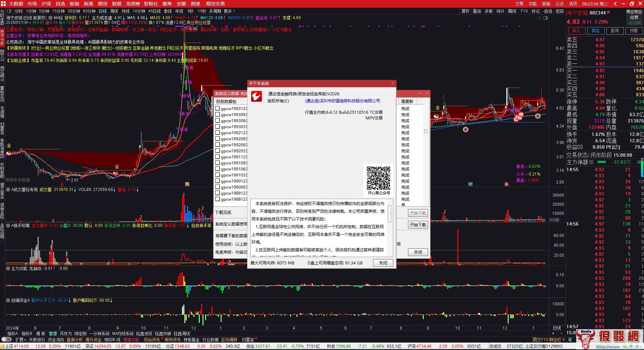Open dropdown circle beside 海宁皮城 chart title
The width and height of the screenshot is (644, 350).
pos(50,18)
